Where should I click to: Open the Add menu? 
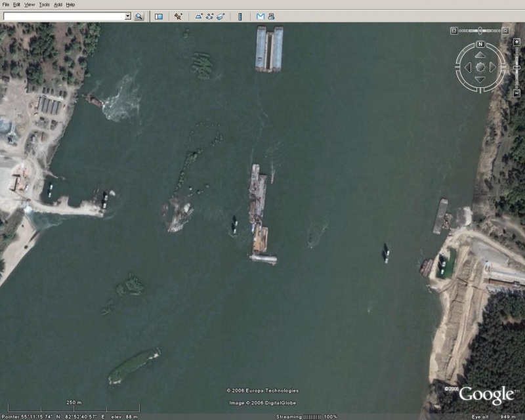[58, 5]
